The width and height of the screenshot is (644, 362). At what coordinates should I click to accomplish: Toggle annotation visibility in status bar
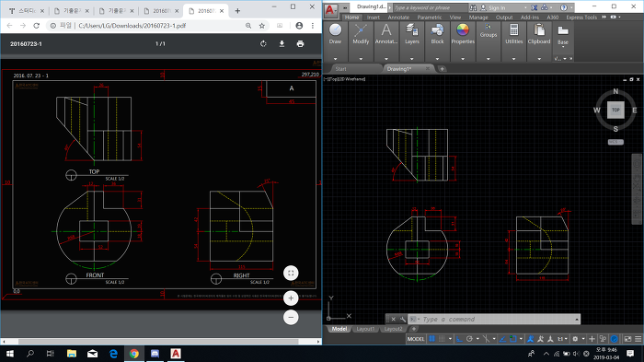[531, 339]
